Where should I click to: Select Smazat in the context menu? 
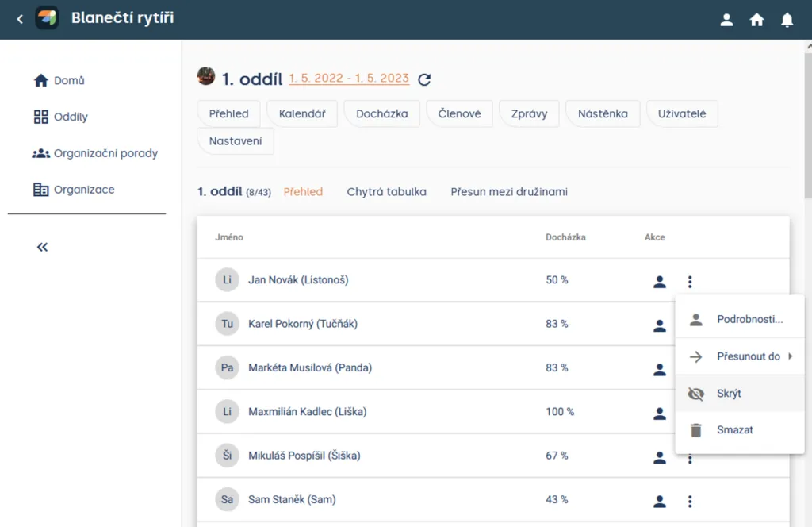740,430
